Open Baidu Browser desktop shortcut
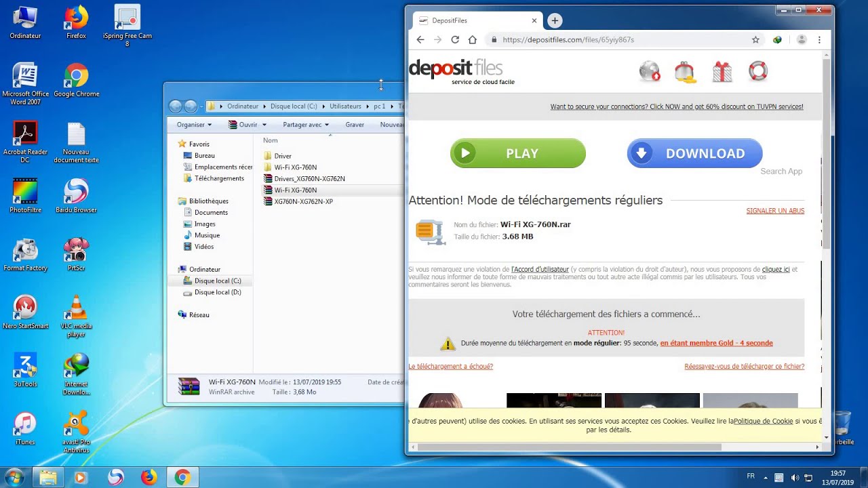 [76, 197]
